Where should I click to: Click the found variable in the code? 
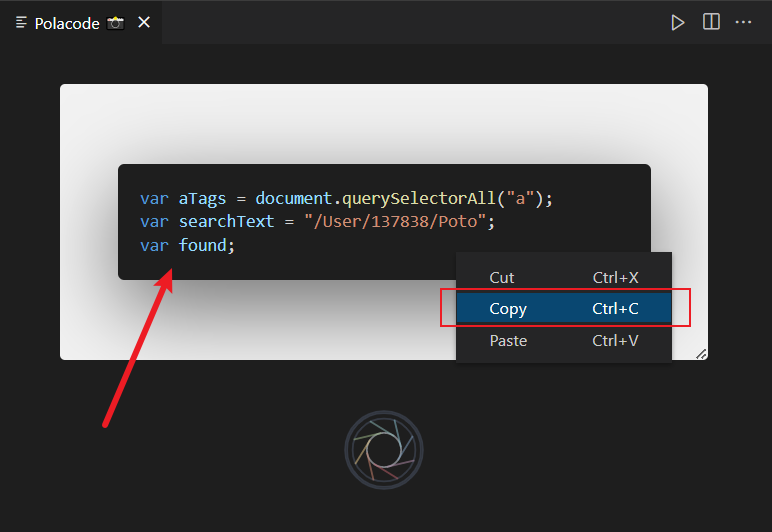pyautogui.click(x=203, y=245)
